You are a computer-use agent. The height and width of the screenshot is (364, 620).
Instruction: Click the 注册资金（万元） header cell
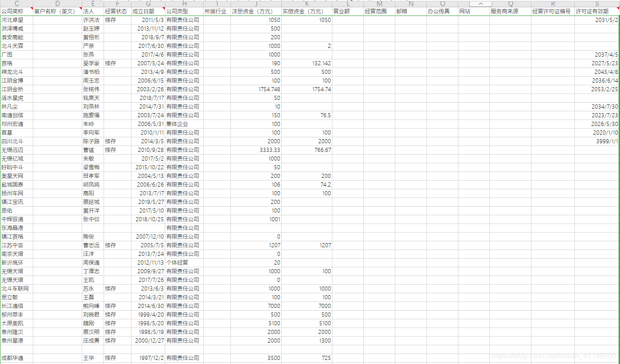pos(256,11)
